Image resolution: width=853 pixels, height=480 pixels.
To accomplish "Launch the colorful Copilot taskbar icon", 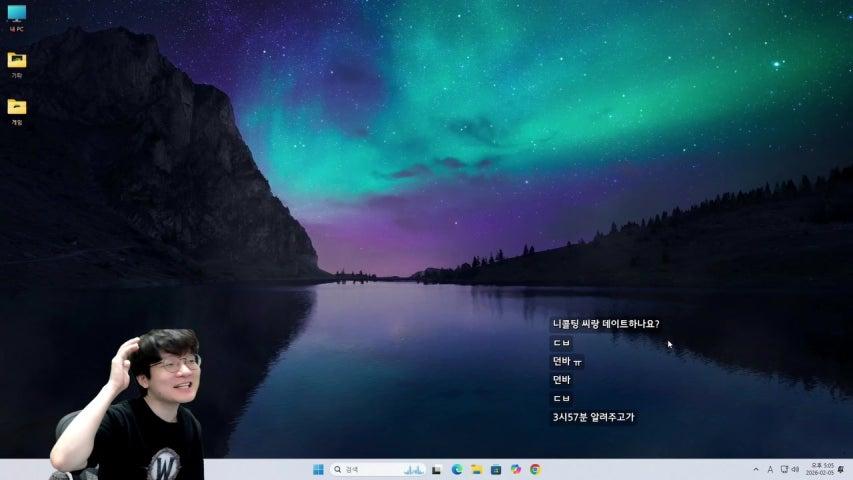I will 516,469.
